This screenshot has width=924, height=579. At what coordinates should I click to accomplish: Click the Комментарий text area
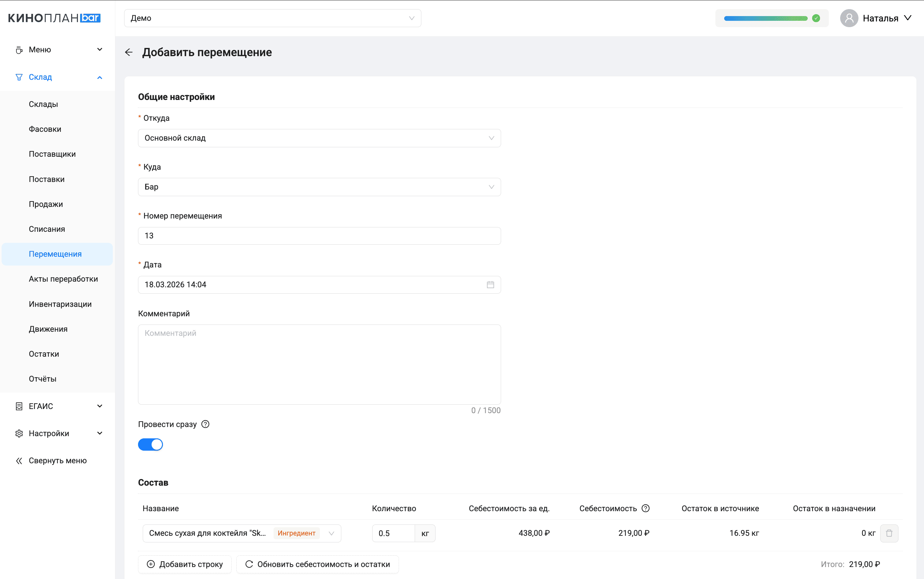319,364
